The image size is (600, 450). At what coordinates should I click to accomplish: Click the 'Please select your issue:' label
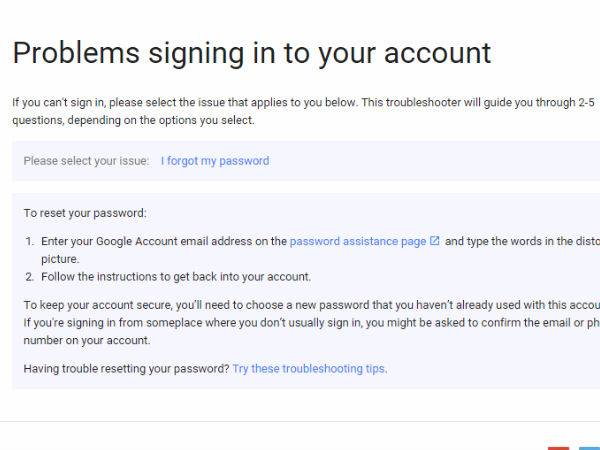coord(86,161)
